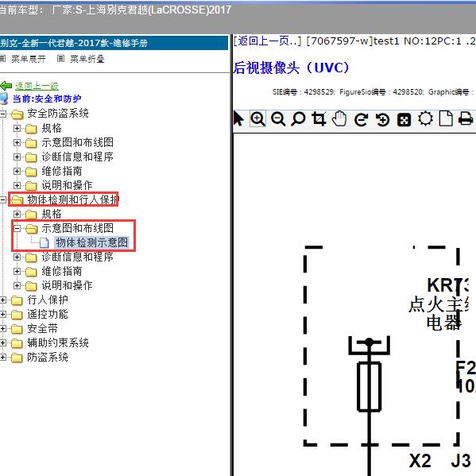Expand the 行人保护 tree node

pyautogui.click(x=2, y=300)
